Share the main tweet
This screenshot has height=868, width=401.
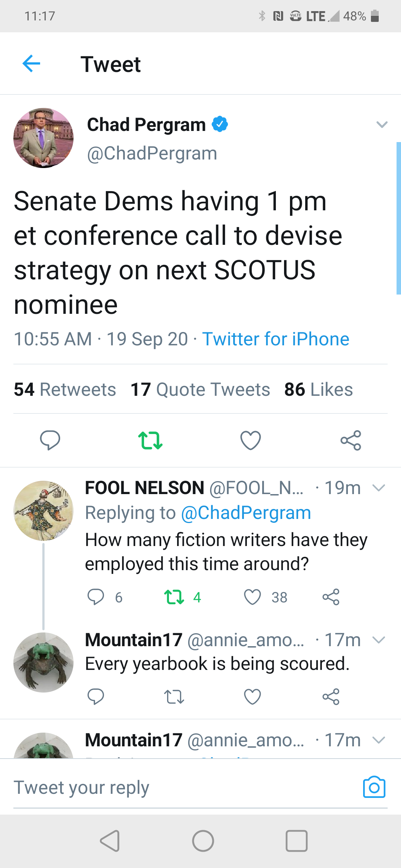pos(351,440)
